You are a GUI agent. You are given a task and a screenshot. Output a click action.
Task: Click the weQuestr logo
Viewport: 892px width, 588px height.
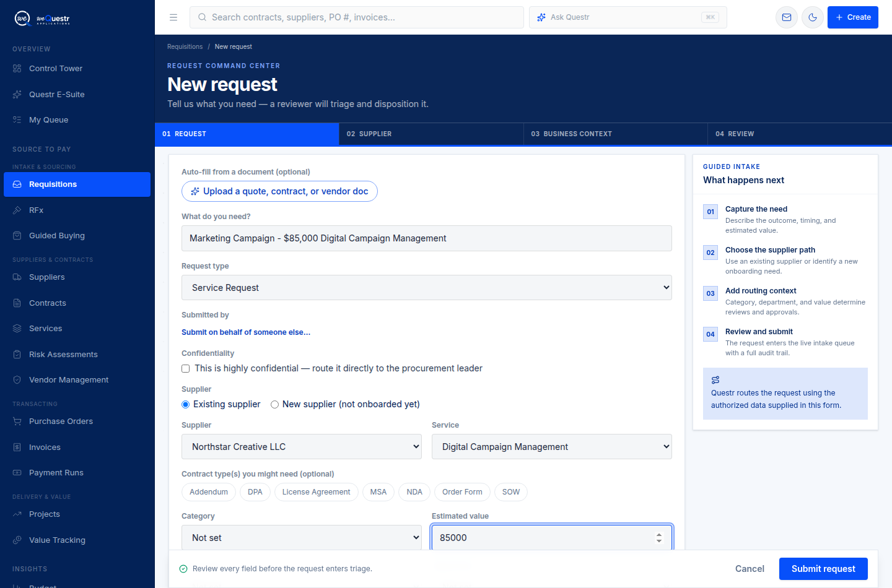(42, 19)
